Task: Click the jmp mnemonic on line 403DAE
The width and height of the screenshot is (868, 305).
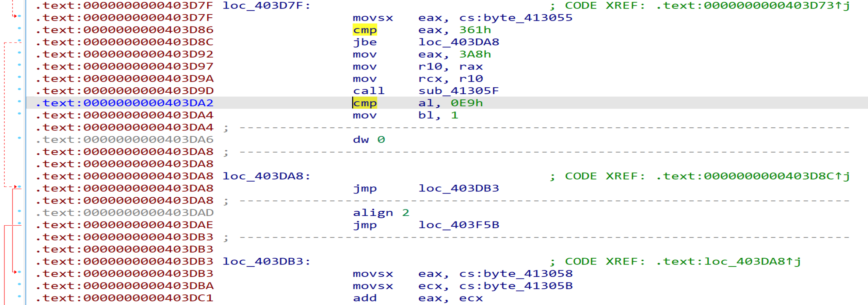Action: pos(365,225)
